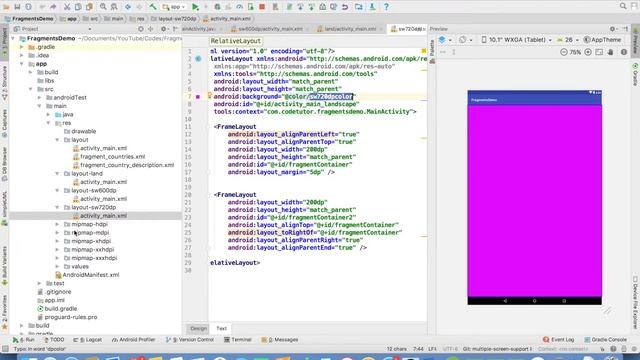Open the Android Profiler tool window

click(x=133, y=340)
